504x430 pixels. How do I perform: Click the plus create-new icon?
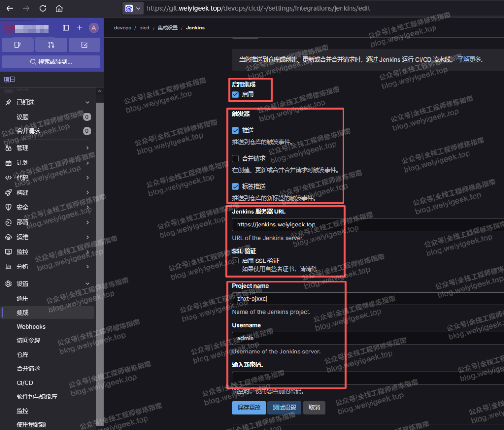[x=80, y=28]
